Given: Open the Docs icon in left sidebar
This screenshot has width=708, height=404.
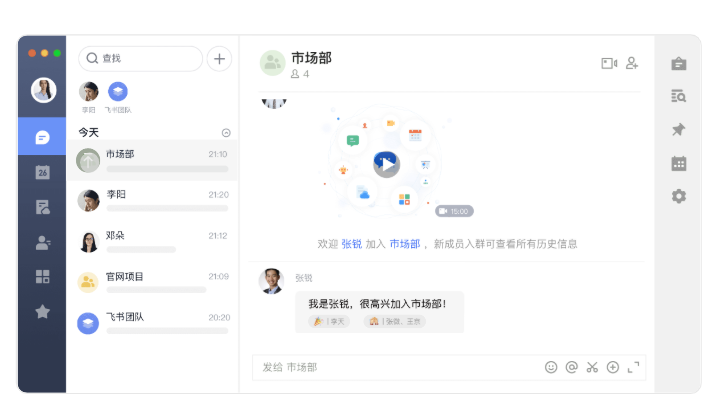Looking at the screenshot, I should [x=42, y=207].
